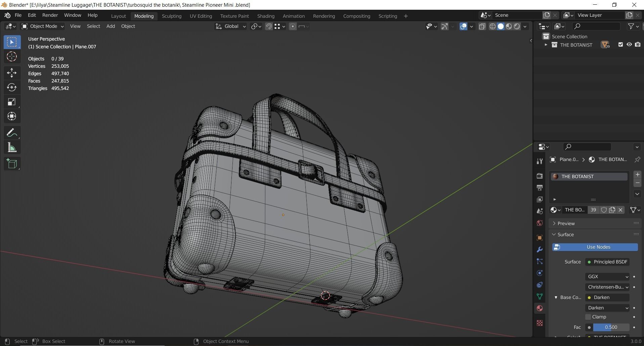This screenshot has height=346, width=644.
Task: Enable the Clamp checkbox
Action: [x=588, y=317]
